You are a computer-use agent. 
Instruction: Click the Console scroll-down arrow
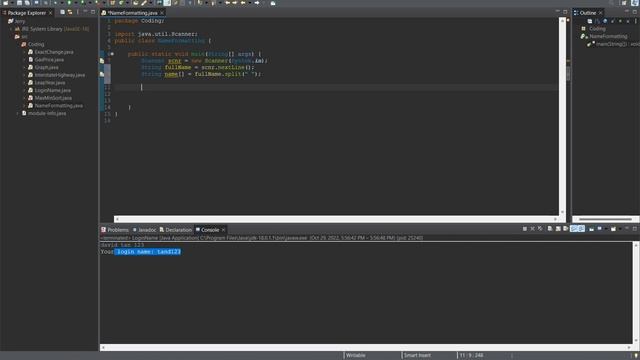pos(636,340)
